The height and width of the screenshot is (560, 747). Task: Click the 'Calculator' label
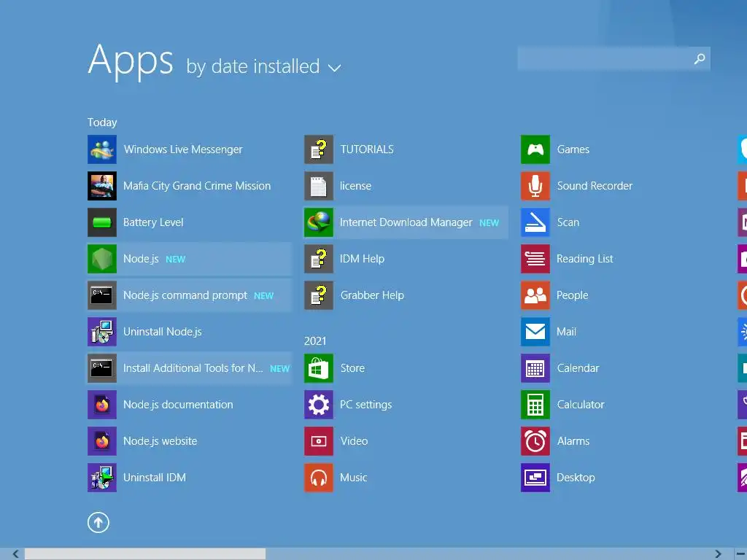tap(580, 405)
